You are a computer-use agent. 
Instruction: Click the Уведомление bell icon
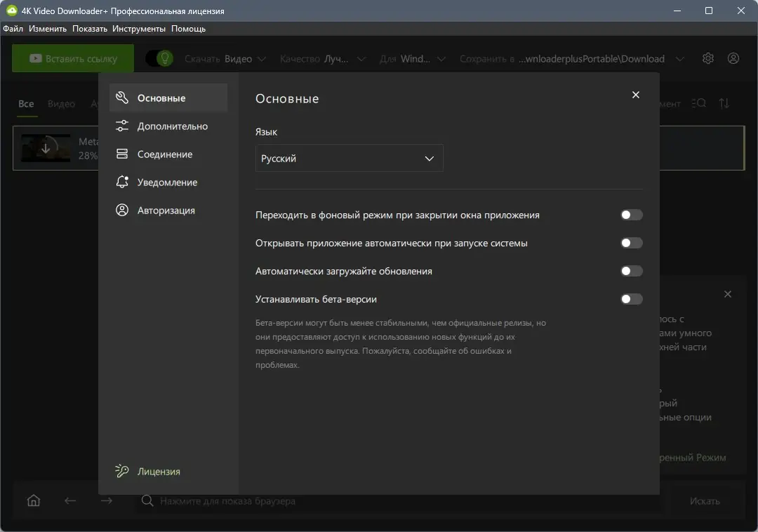click(122, 182)
